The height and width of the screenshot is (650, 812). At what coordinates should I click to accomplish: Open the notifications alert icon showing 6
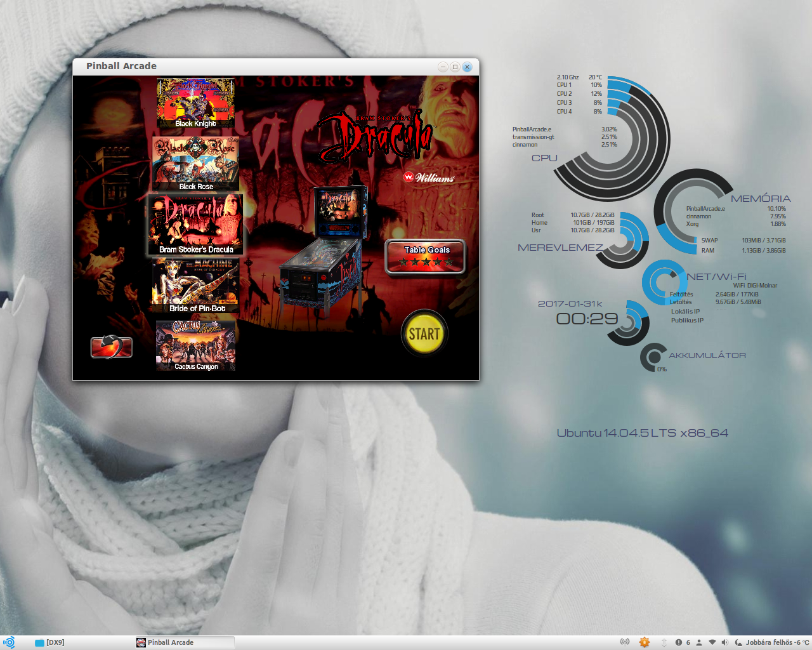[683, 642]
